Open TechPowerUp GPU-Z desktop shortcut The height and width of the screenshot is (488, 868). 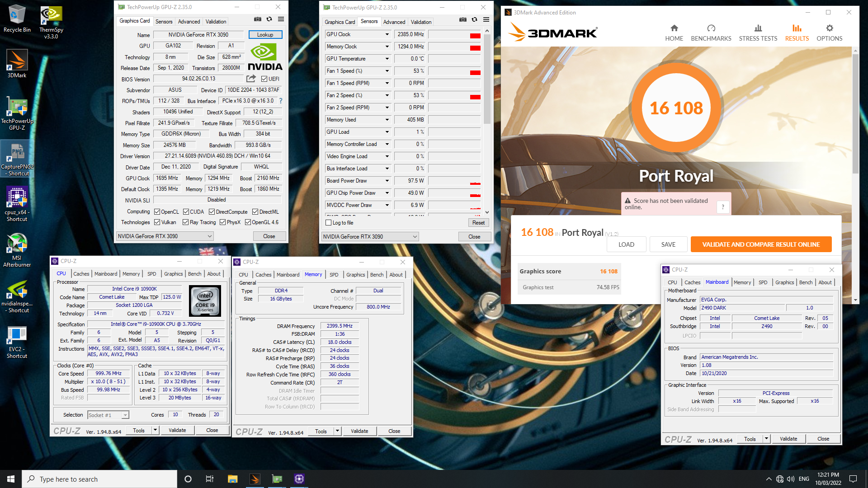pyautogui.click(x=17, y=113)
